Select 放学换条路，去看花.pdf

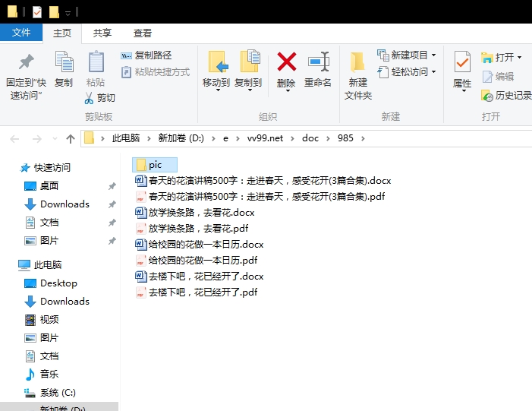click(x=192, y=228)
